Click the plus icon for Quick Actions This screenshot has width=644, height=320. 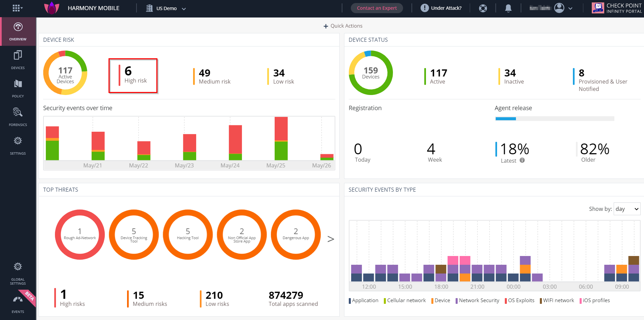point(326,26)
